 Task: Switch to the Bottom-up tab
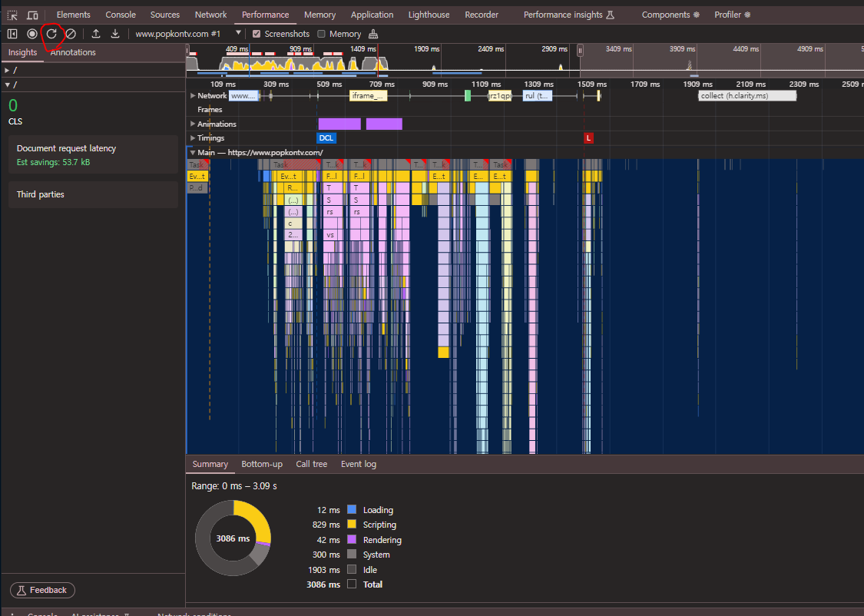point(262,464)
